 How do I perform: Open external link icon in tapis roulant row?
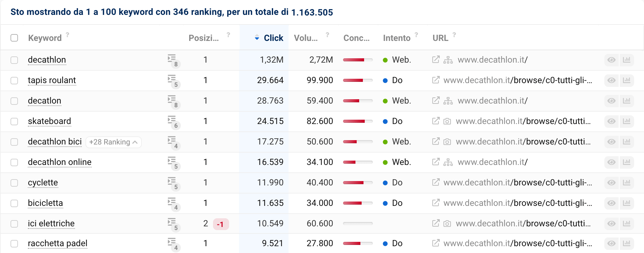point(436,80)
